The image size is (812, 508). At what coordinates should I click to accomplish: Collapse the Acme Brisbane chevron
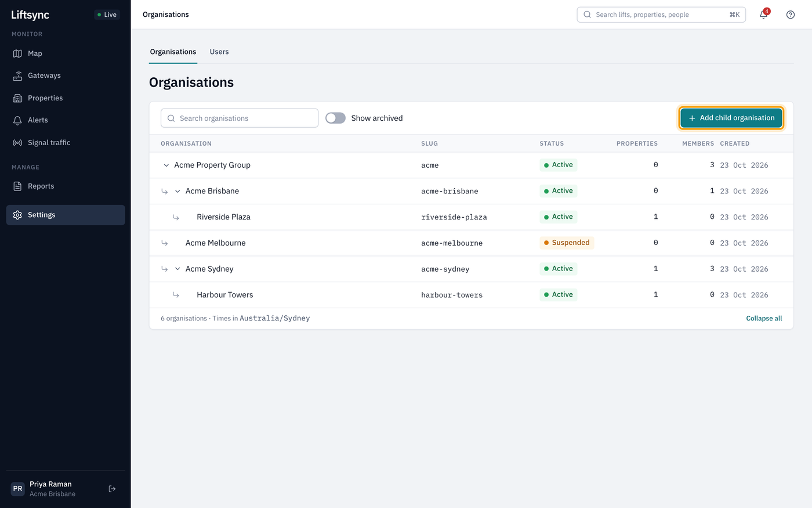tap(177, 191)
